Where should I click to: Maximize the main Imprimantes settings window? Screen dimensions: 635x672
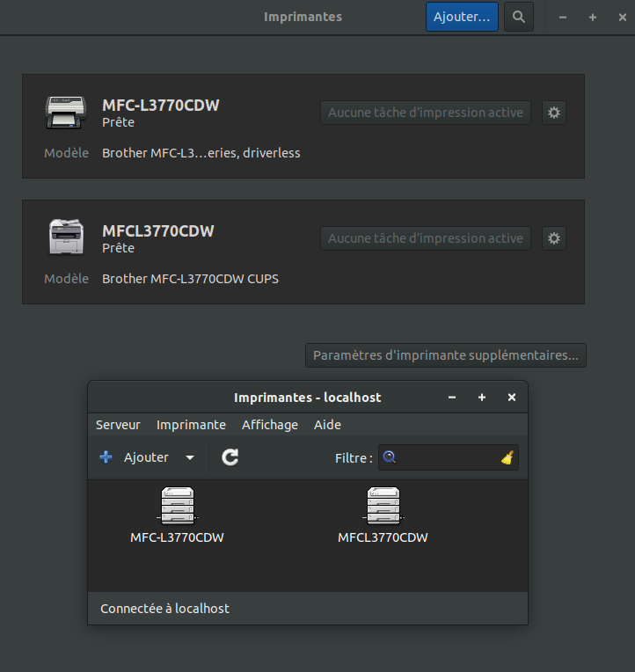tap(593, 17)
